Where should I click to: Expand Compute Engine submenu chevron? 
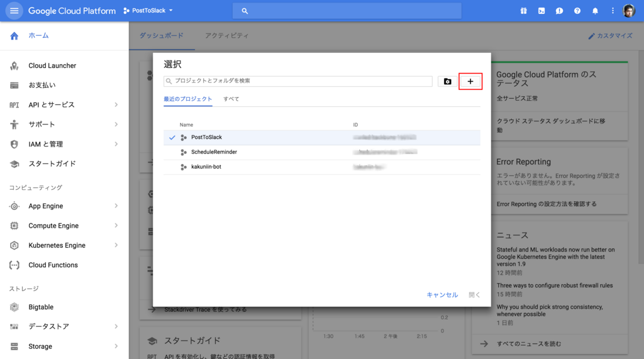point(116,226)
